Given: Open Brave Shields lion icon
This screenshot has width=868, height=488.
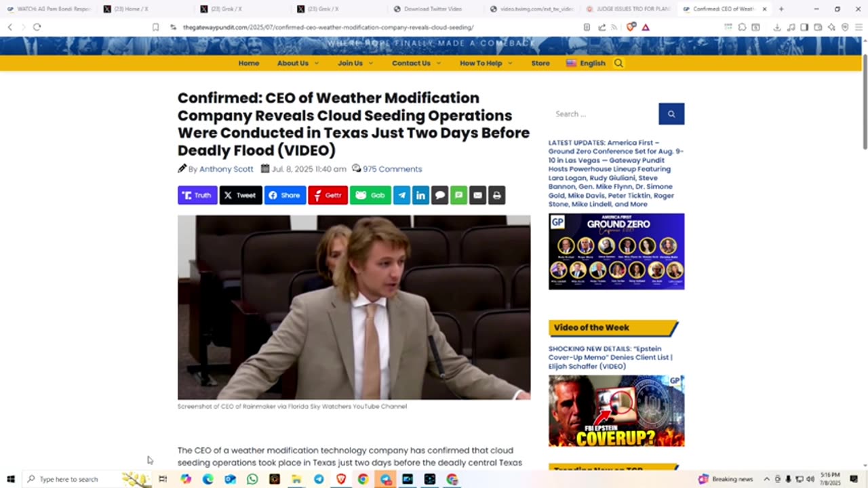Looking at the screenshot, I should coord(631,27).
